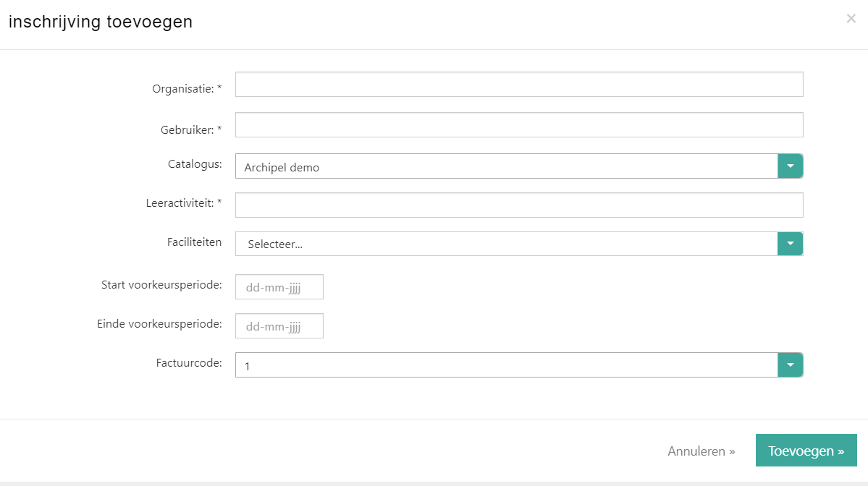Click the Gebruiker label
The width and height of the screenshot is (868, 486).
(x=191, y=130)
